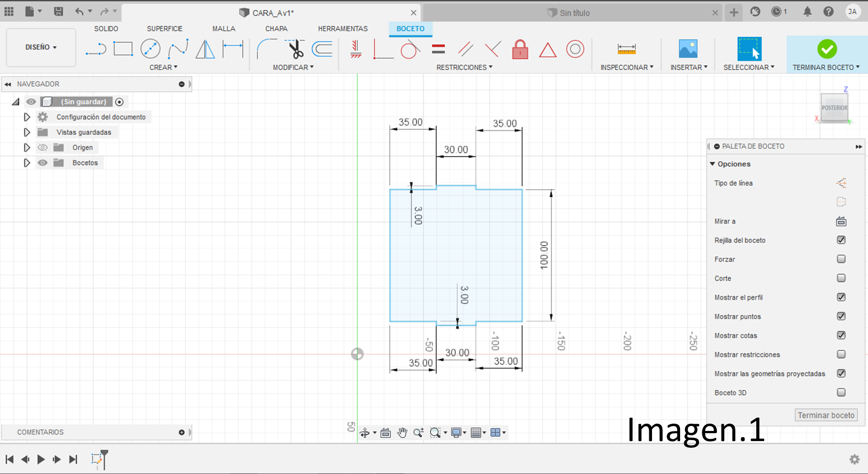Select the Sketch Dimension tool
The width and height of the screenshot is (868, 474).
tap(233, 49)
